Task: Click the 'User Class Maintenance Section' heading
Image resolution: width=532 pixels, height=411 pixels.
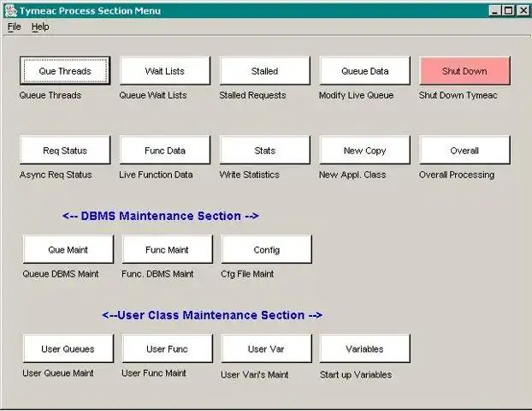Action: 212,315
